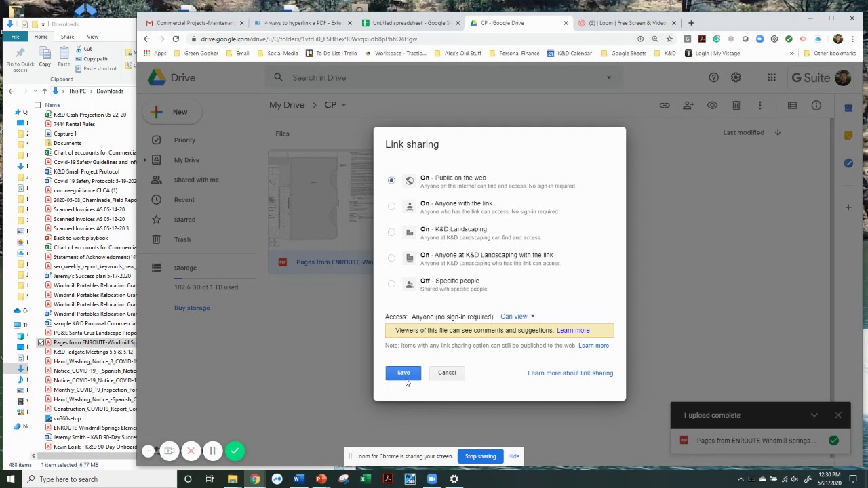Open Drive search options dropdown arrow

coord(608,77)
